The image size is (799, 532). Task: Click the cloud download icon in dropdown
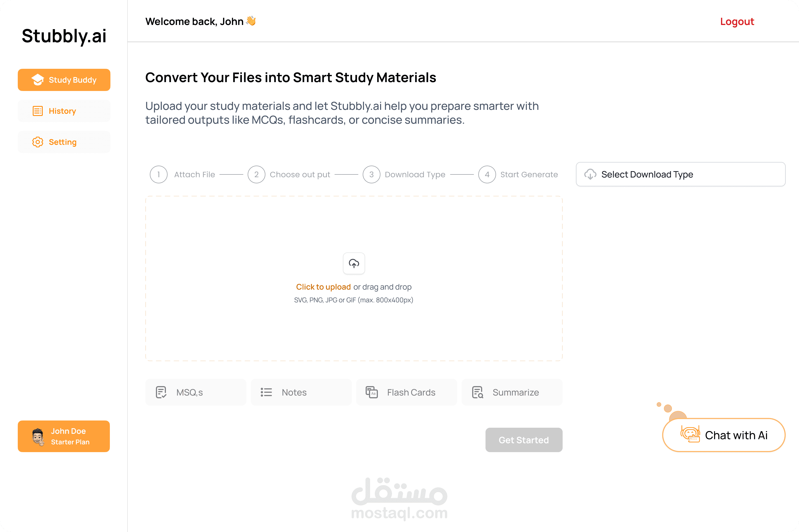[x=590, y=174]
